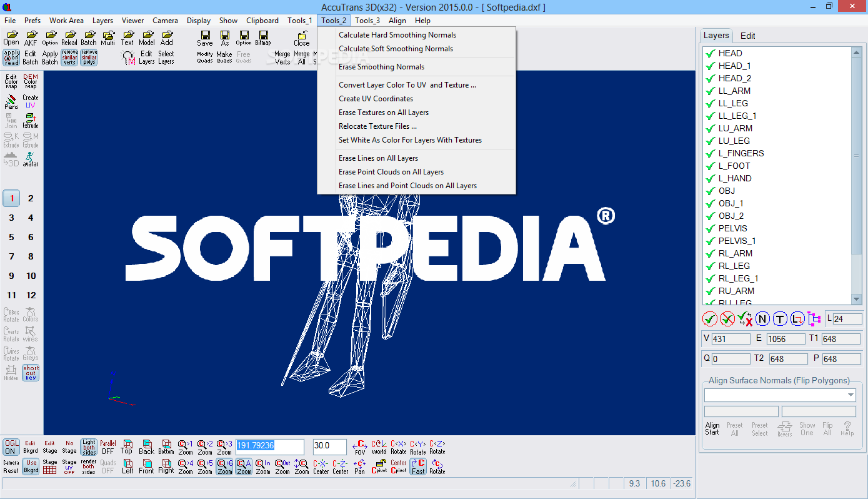Choose Calculate Hard Smoothing Normals

coord(397,35)
